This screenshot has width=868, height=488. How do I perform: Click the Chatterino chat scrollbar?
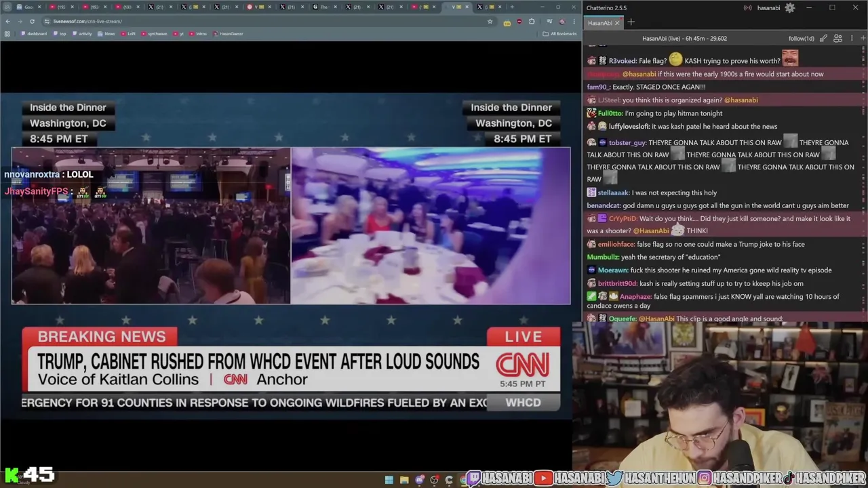pos(864,183)
